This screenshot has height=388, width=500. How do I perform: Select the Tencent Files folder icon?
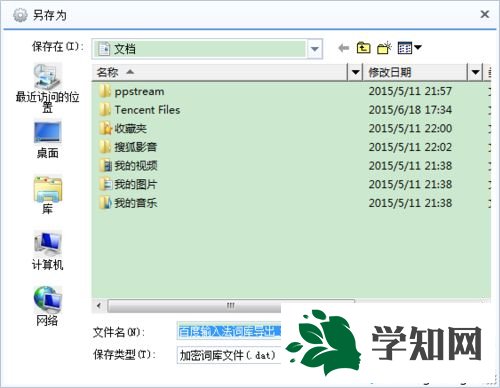pyautogui.click(x=105, y=110)
